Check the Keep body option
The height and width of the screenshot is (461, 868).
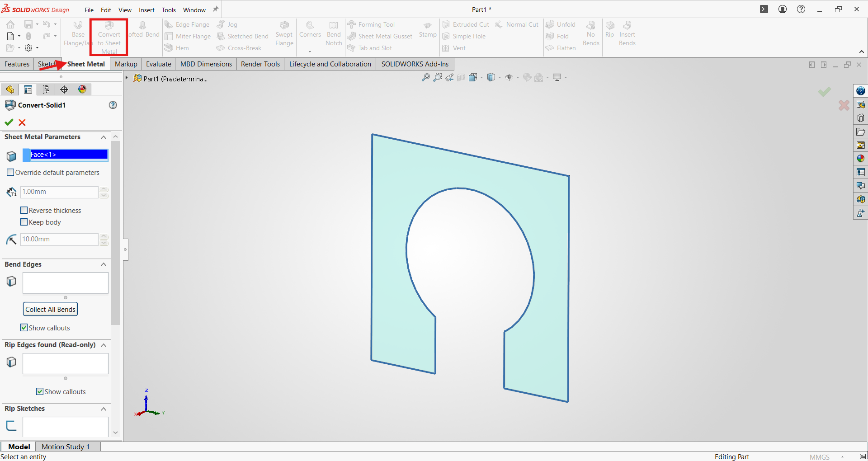24,222
